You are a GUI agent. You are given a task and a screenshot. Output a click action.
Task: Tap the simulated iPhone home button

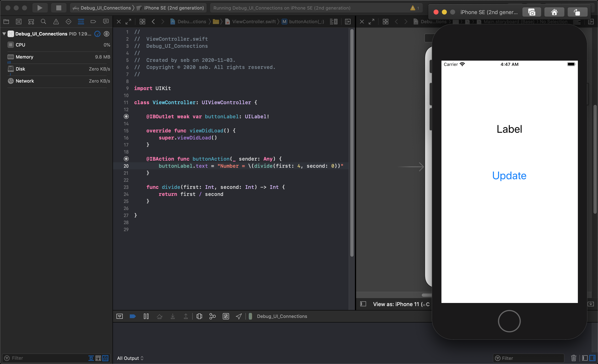click(509, 321)
